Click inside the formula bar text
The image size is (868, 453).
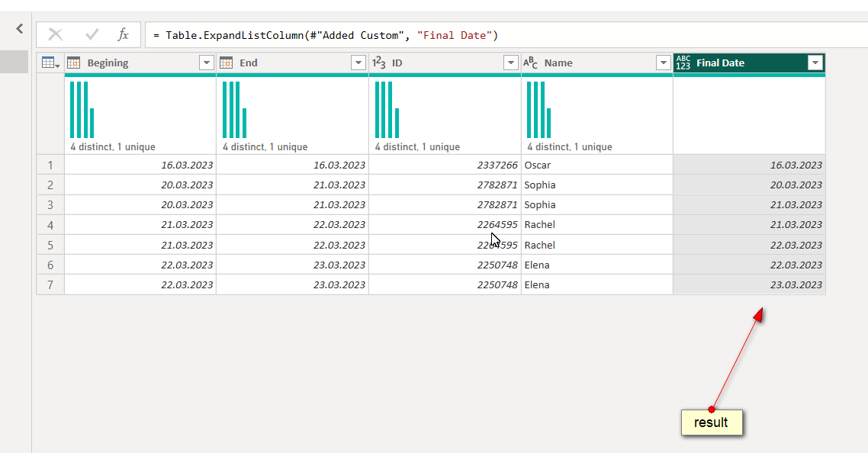[326, 35]
